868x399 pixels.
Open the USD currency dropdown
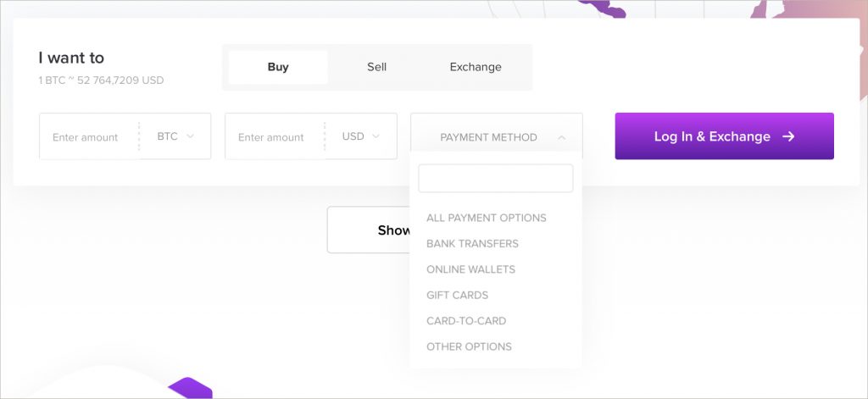click(x=361, y=136)
